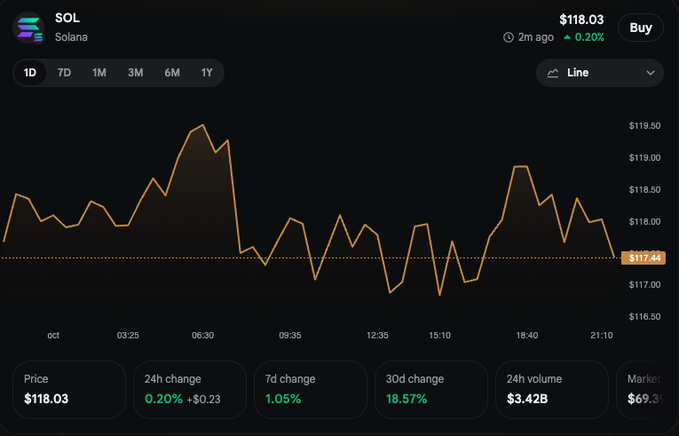679x436 pixels.
Task: Click the 09:35 time axis label
Action: click(x=290, y=336)
